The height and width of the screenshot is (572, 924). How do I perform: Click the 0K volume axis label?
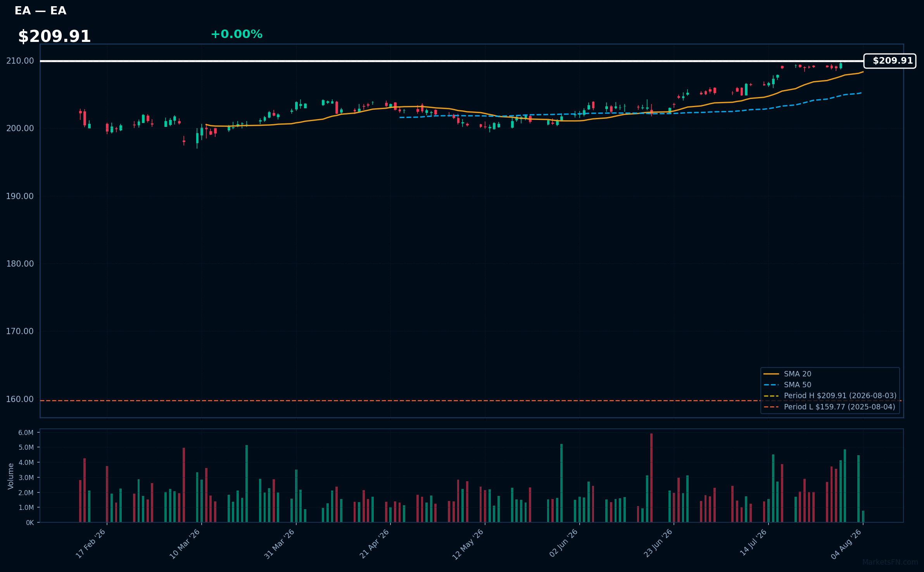pos(30,523)
